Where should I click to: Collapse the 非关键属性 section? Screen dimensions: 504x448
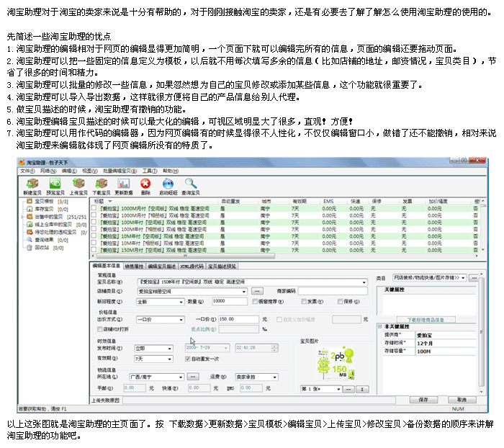380,326
